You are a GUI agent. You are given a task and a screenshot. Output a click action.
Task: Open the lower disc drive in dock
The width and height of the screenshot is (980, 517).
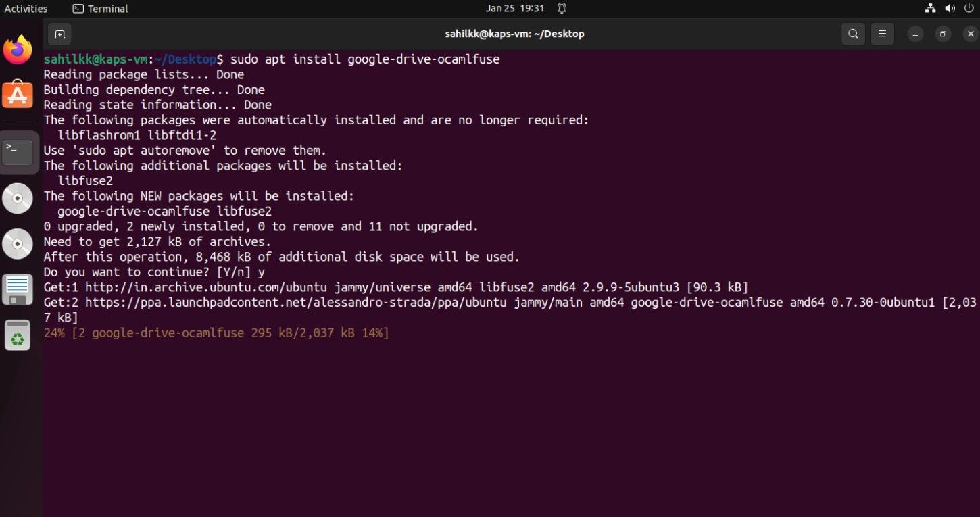coord(18,244)
